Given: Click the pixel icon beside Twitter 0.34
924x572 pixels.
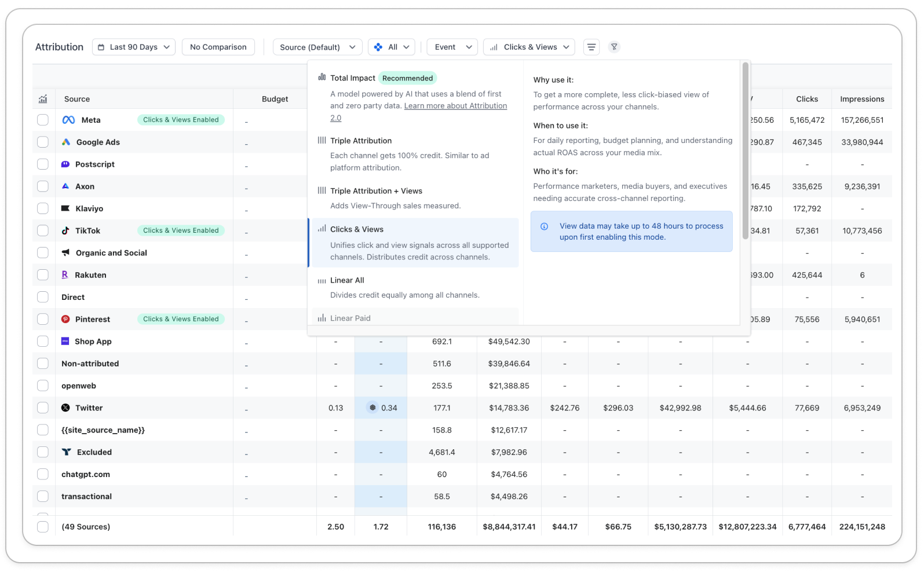Looking at the screenshot, I should [372, 408].
